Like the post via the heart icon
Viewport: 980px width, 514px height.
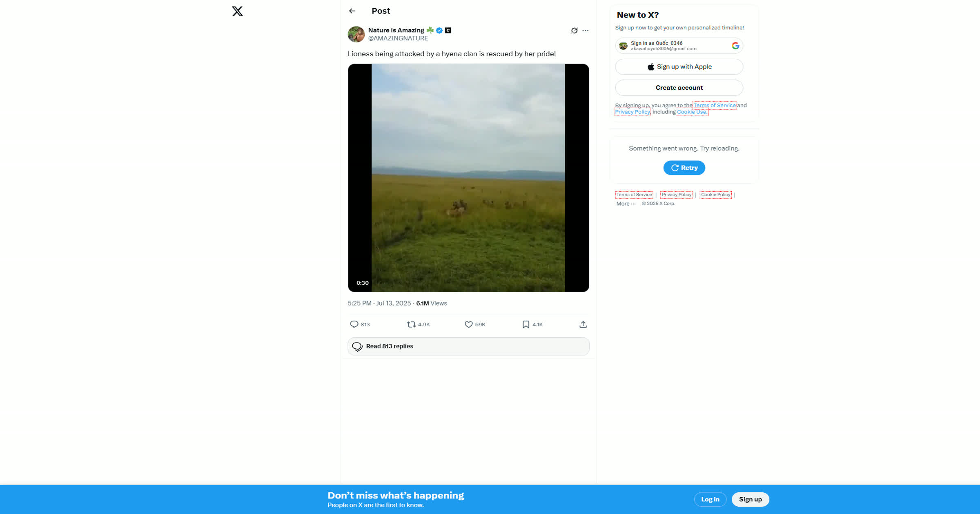(468, 324)
